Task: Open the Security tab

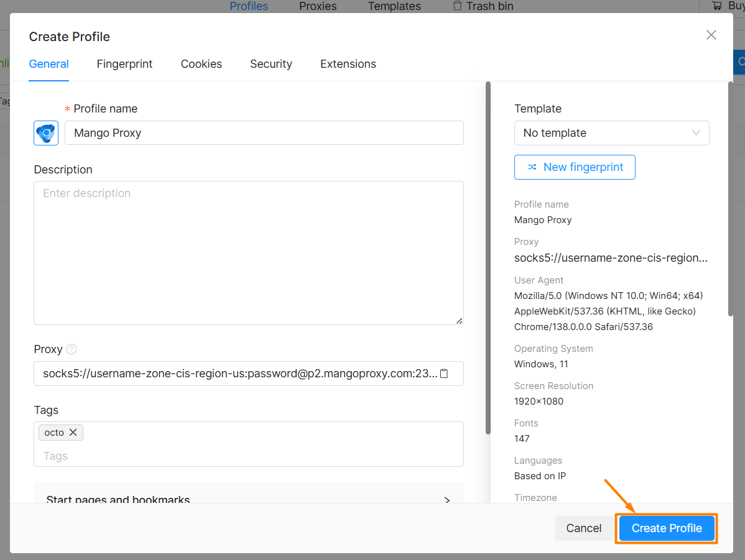Action: [x=271, y=64]
